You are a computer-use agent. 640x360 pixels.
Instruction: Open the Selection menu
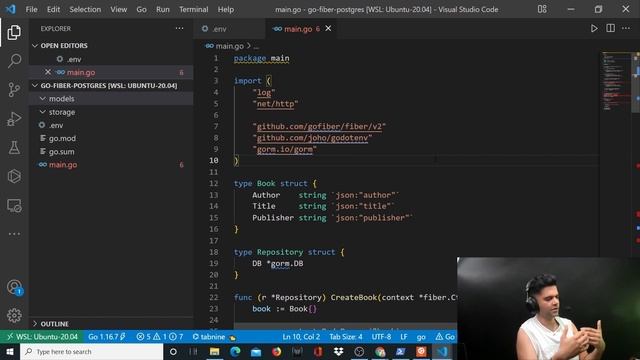(x=85, y=9)
